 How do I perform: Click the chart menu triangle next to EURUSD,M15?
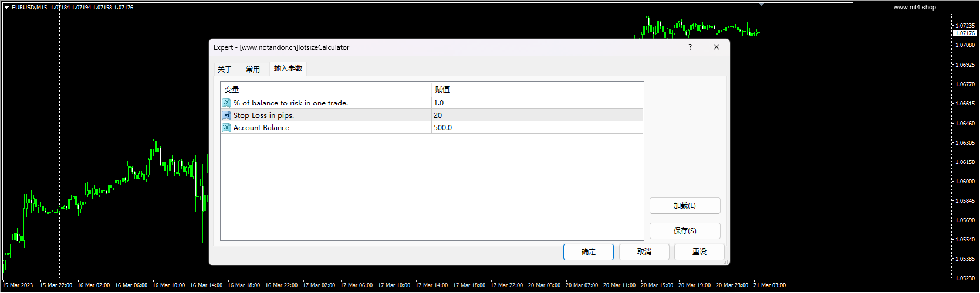[7, 8]
